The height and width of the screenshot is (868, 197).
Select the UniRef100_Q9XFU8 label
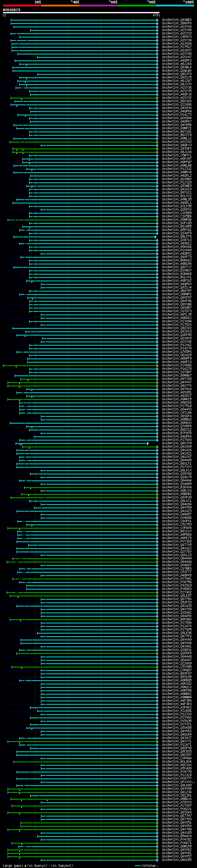click(177, 498)
